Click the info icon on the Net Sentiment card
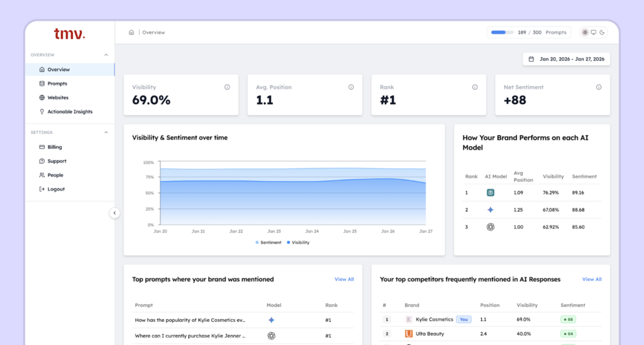Viewport: 644px width, 345px height. coord(599,87)
